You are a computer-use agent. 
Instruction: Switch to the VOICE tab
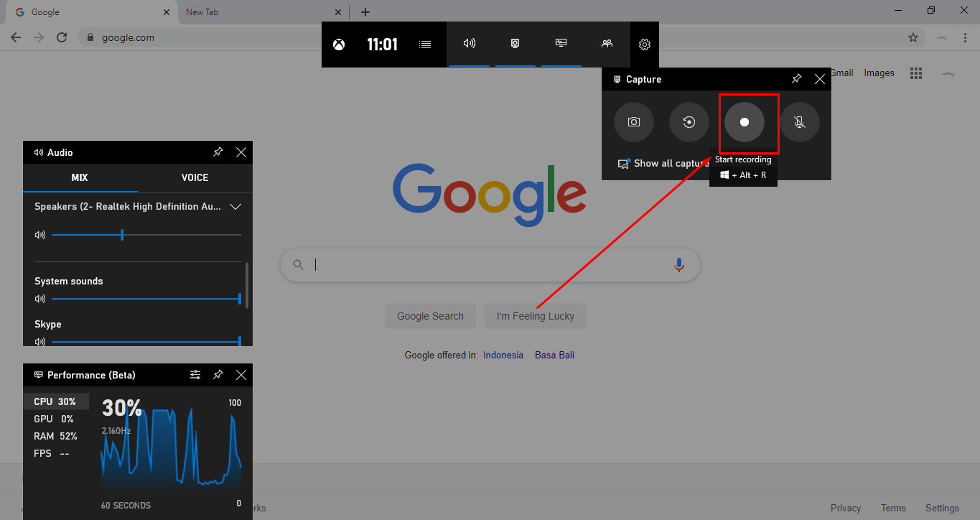coord(195,177)
